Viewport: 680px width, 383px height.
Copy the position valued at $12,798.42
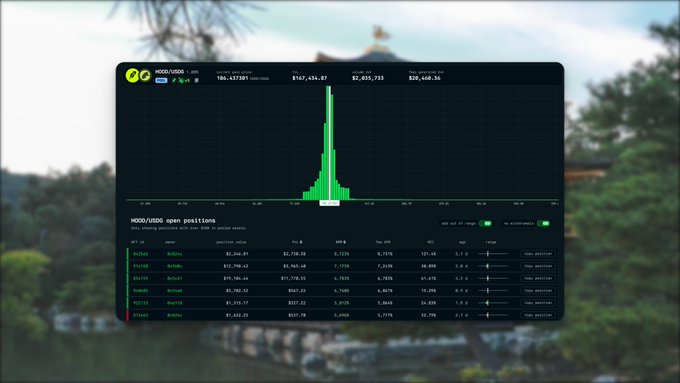(538, 266)
